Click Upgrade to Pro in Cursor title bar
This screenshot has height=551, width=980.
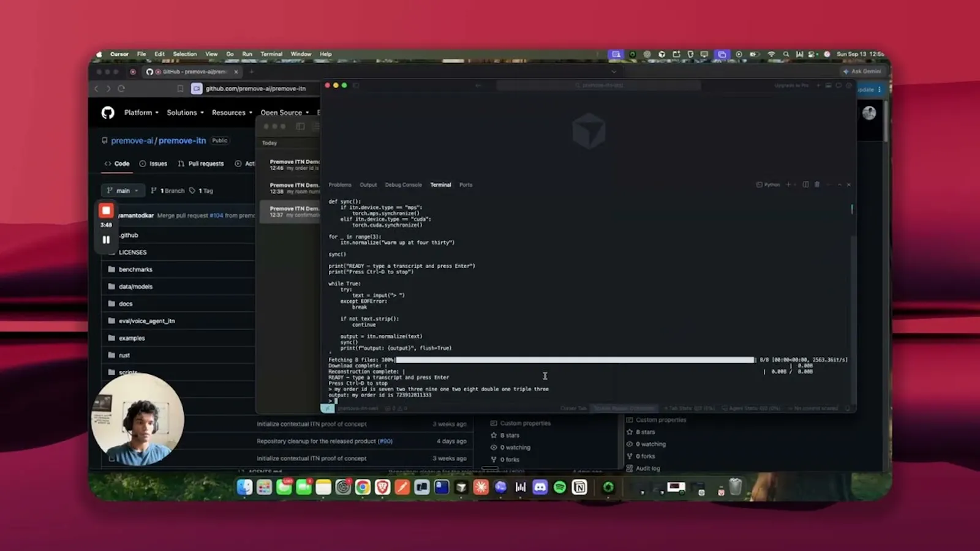pyautogui.click(x=791, y=86)
